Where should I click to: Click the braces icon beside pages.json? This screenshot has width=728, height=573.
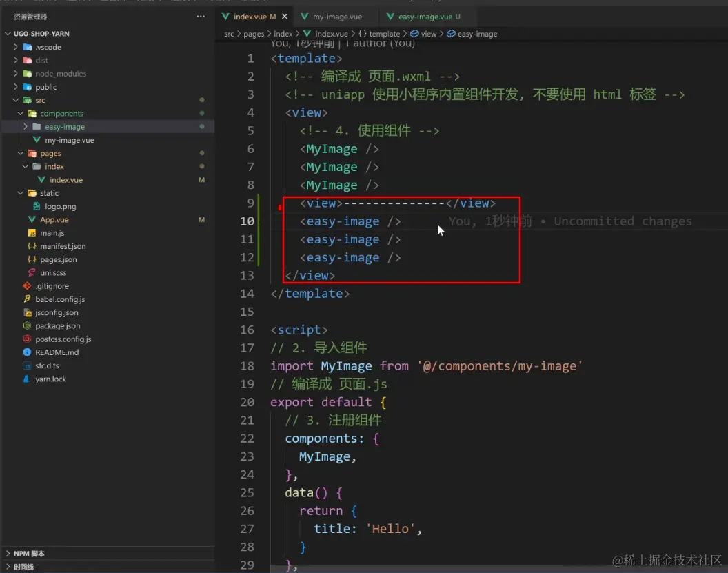pos(32,259)
